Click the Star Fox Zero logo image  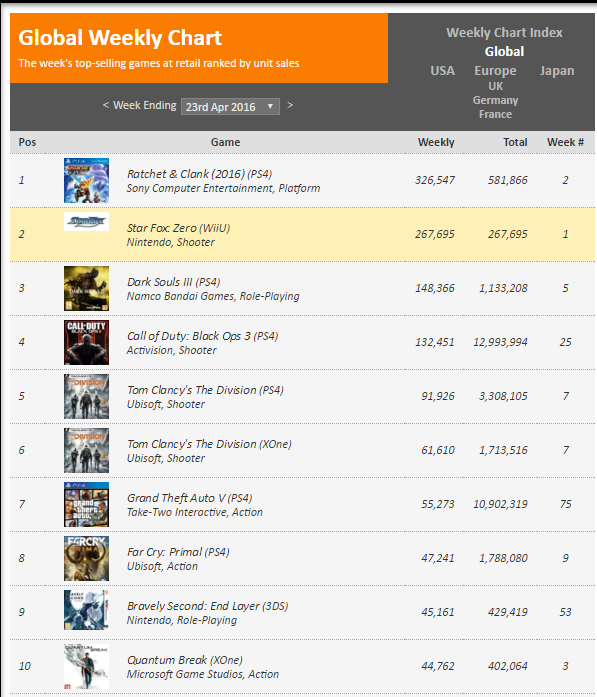86,221
